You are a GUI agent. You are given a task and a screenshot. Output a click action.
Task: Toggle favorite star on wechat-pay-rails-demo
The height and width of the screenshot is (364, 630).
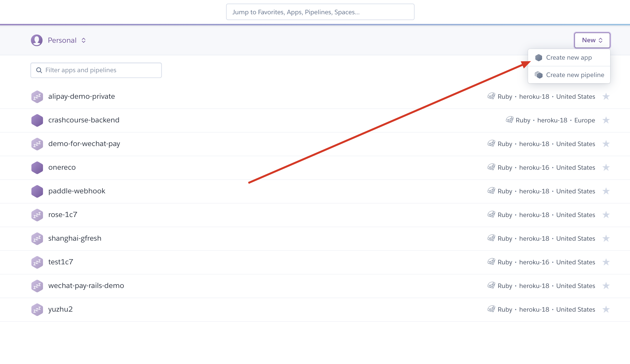[606, 286]
